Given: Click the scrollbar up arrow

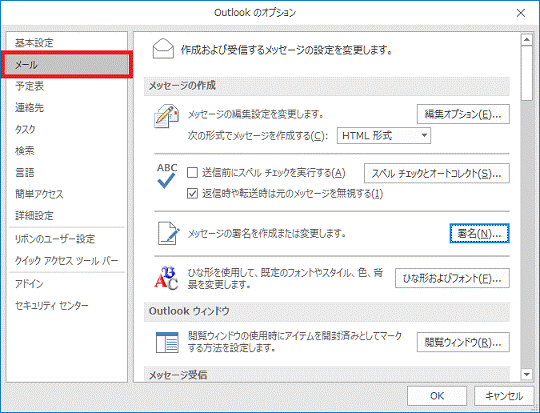Looking at the screenshot, I should (x=527, y=40).
